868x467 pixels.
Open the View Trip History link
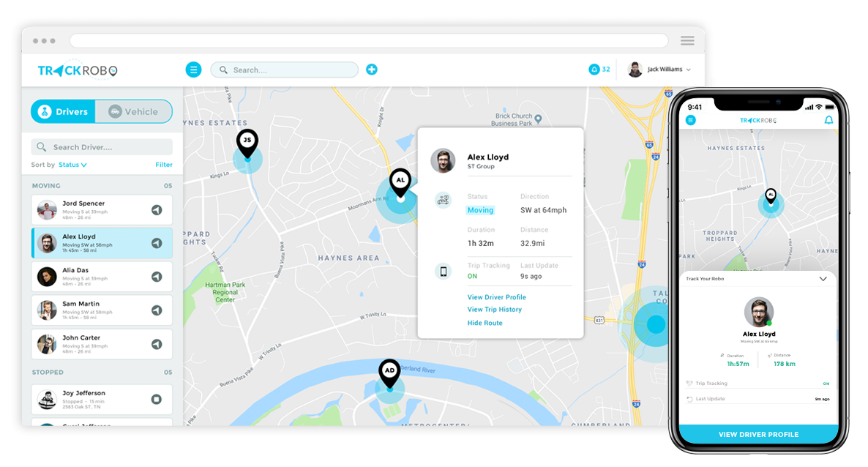(495, 310)
